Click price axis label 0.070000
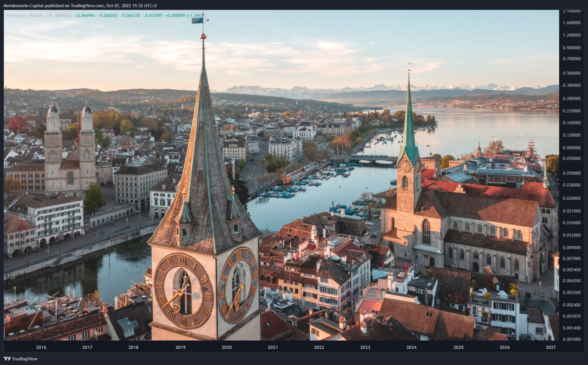The width and height of the screenshot is (588, 365). click(x=572, y=158)
